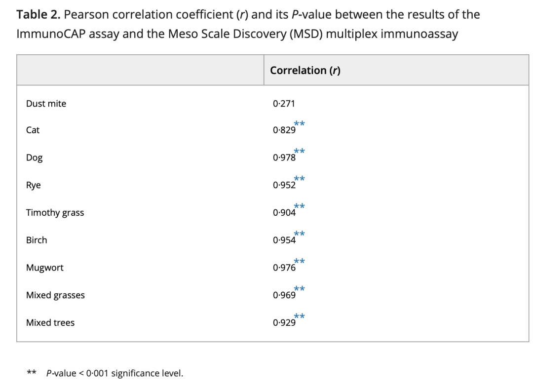The height and width of the screenshot is (392, 533).
Task: Open the ** footnote link for Mixed grasses
Action: tap(299, 289)
